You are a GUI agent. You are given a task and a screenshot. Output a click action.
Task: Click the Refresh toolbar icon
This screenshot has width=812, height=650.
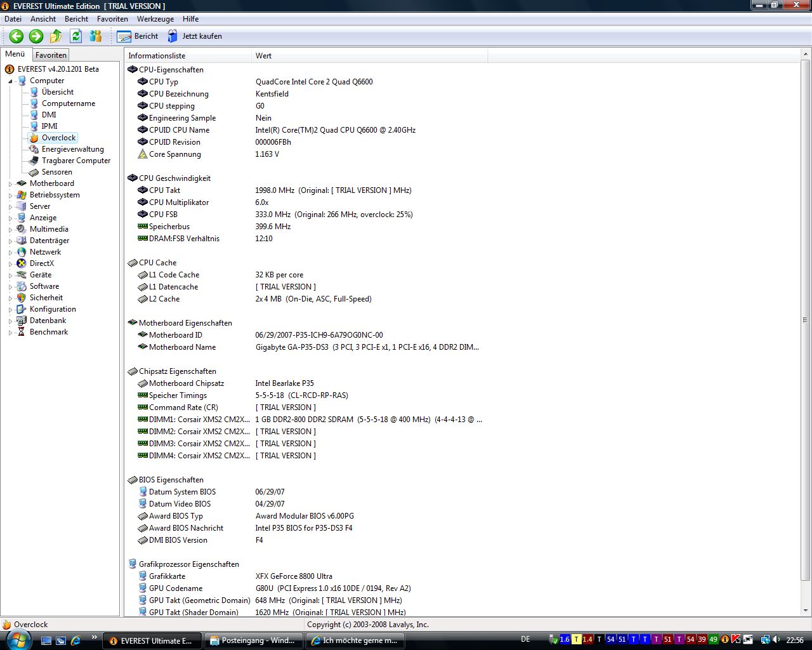coord(76,36)
